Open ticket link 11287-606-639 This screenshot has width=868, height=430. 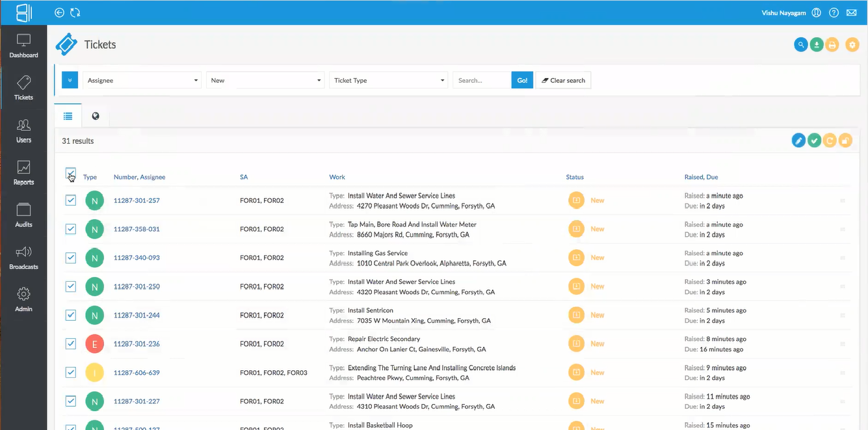(x=137, y=373)
